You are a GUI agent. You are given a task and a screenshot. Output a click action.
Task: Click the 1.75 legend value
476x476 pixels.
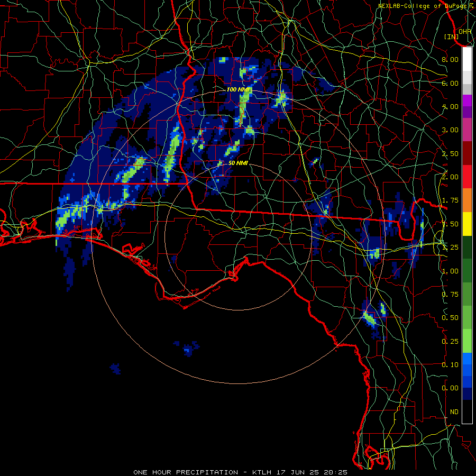[x=450, y=200]
